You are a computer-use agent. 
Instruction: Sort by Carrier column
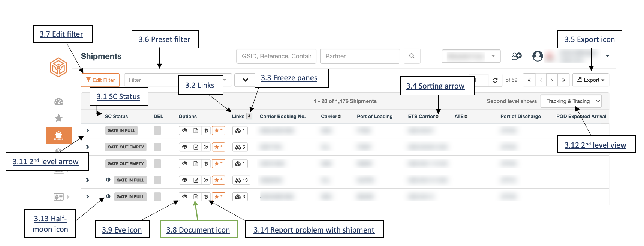331,117
